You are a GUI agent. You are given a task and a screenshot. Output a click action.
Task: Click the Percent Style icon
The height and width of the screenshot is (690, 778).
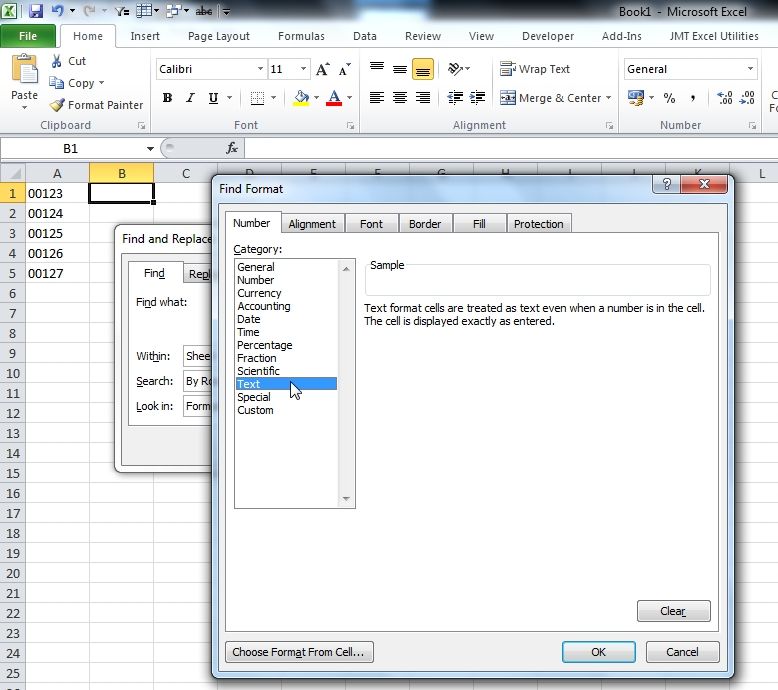669,98
